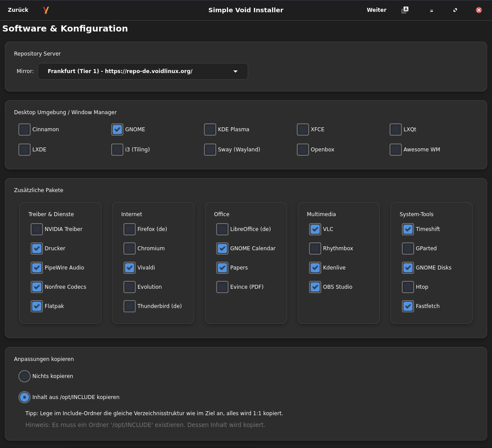Click the Void logo icon in header

click(x=46, y=10)
